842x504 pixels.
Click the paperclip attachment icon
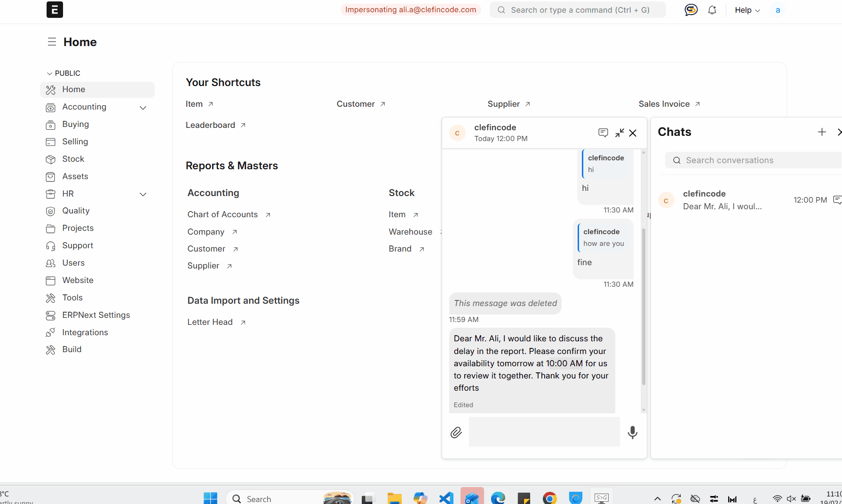click(456, 433)
